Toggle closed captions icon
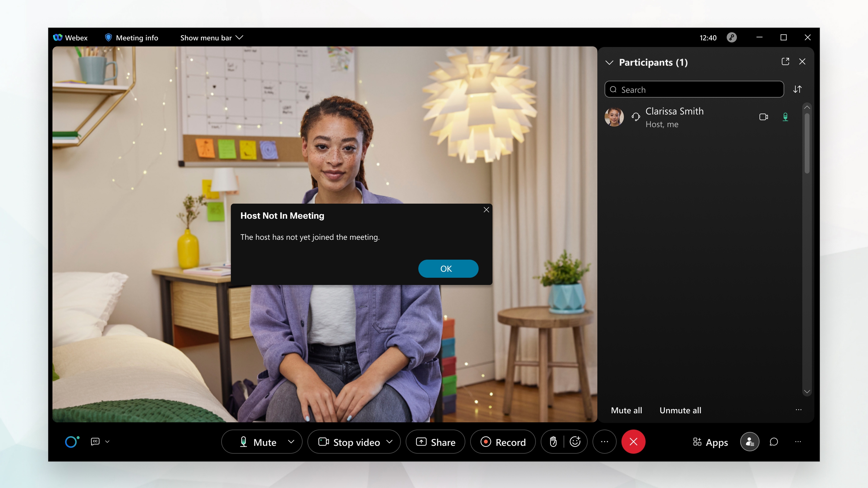Screen dimensions: 868x488 coord(95,442)
